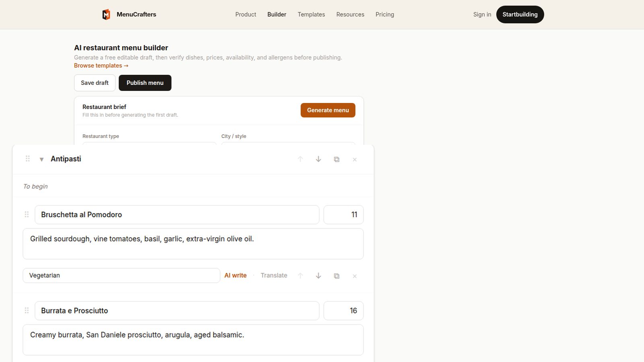Grab the Burrata e Prosciutto drag handle
Screen dimensions: 644x362
27,311
